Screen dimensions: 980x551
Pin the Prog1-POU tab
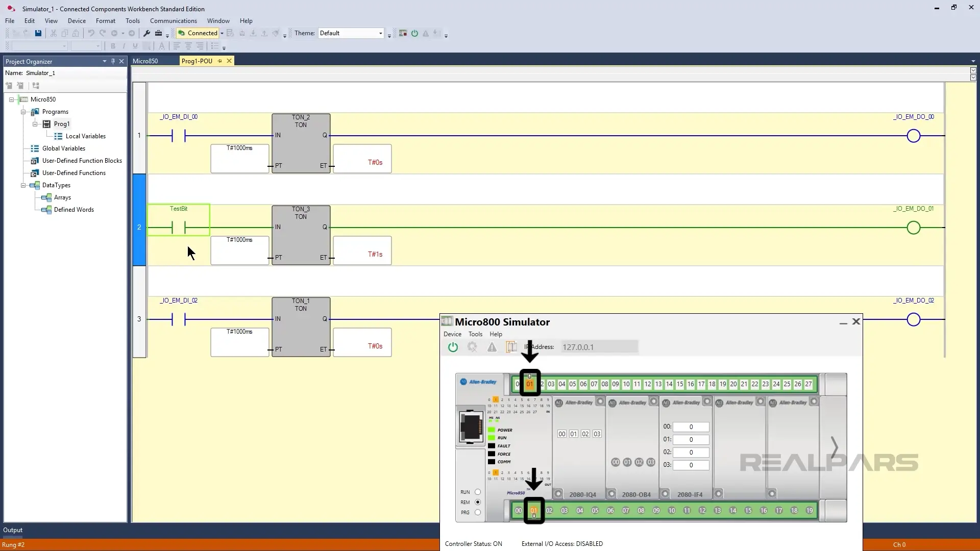click(x=219, y=61)
